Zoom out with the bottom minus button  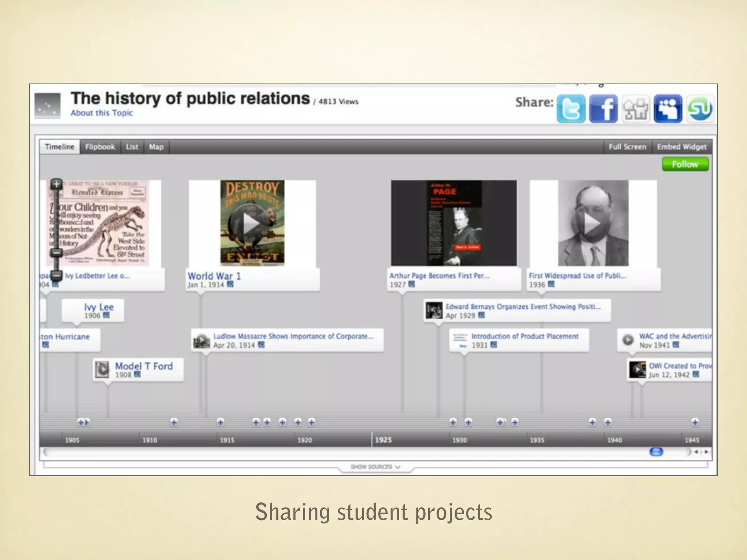click(56, 275)
